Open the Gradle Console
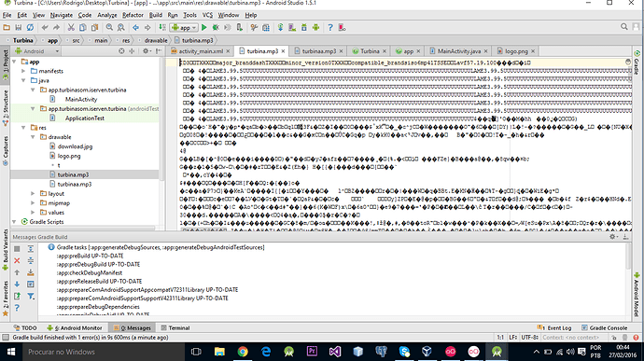Screen dimensions: 644x361 point(605,327)
